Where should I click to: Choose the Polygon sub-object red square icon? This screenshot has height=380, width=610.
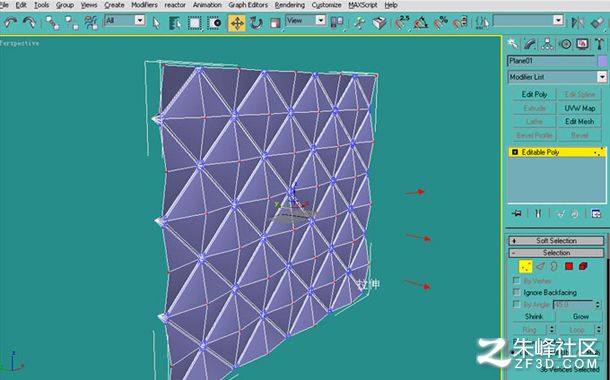569,266
